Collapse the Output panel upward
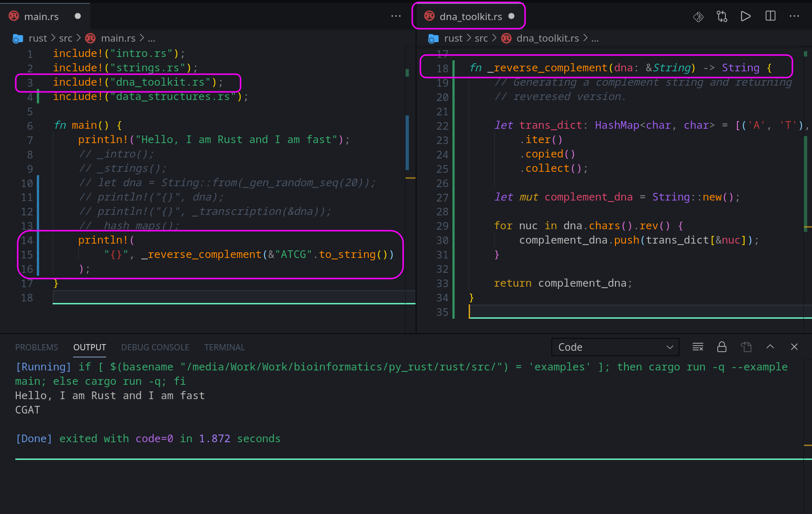Image resolution: width=812 pixels, height=514 pixels. (x=770, y=346)
